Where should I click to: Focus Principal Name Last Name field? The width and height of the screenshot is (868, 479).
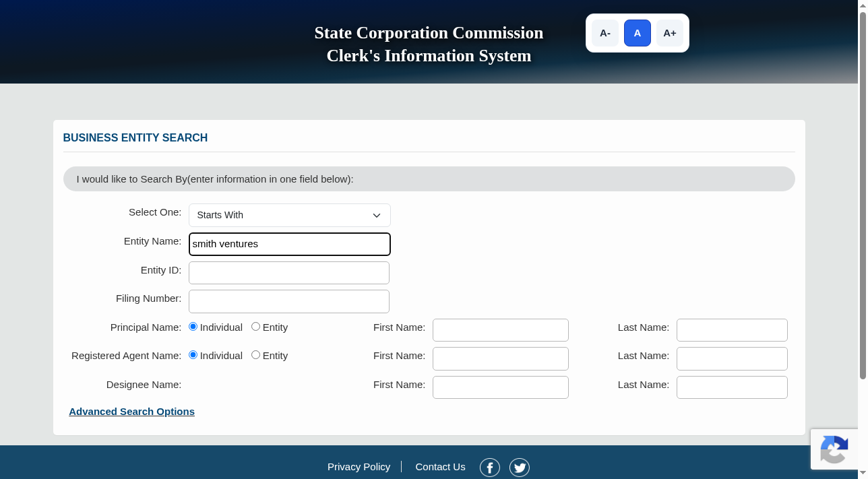pyautogui.click(x=732, y=330)
